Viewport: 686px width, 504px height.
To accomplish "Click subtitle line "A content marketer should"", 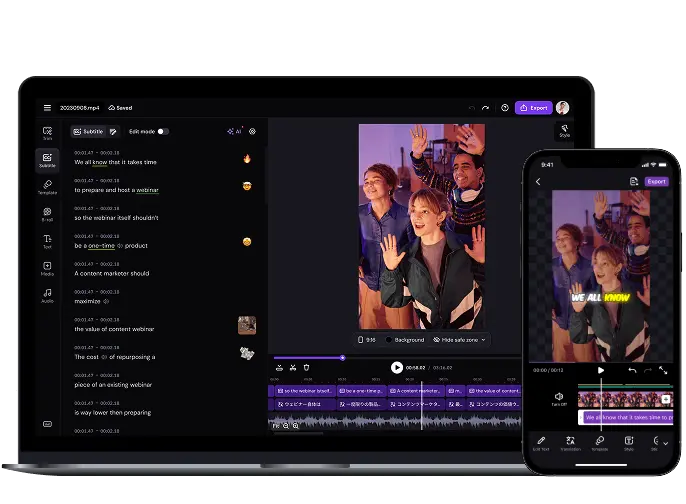I will coord(112,273).
